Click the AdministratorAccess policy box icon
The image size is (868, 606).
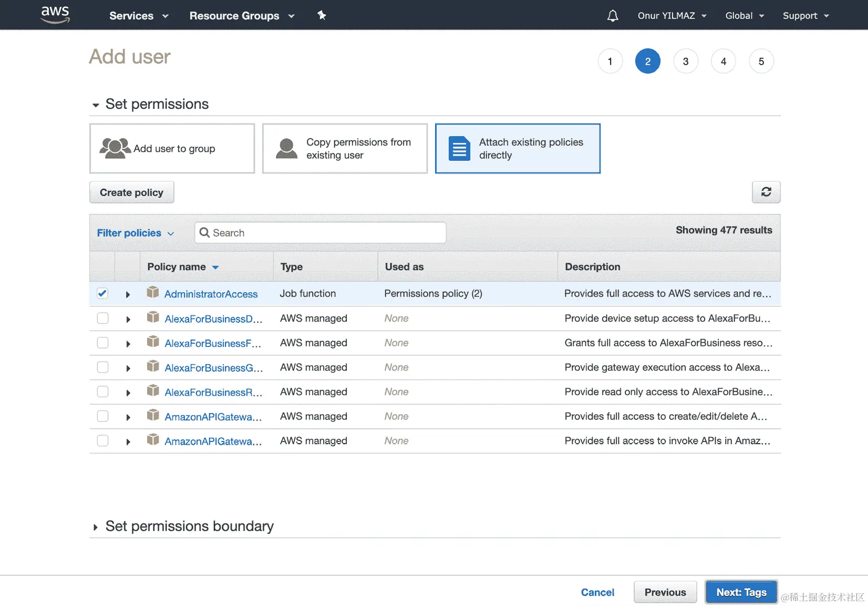[x=153, y=292]
